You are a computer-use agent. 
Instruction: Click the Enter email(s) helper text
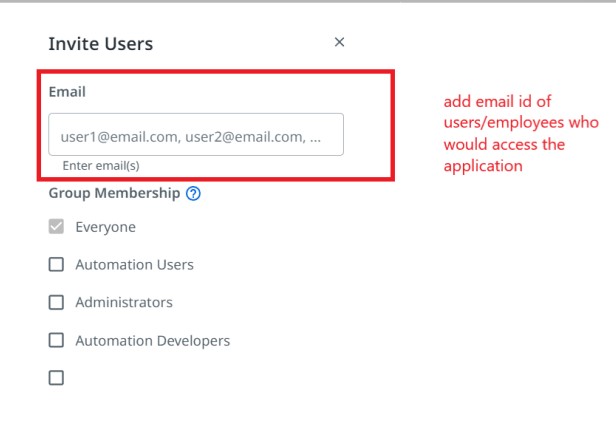(x=101, y=166)
